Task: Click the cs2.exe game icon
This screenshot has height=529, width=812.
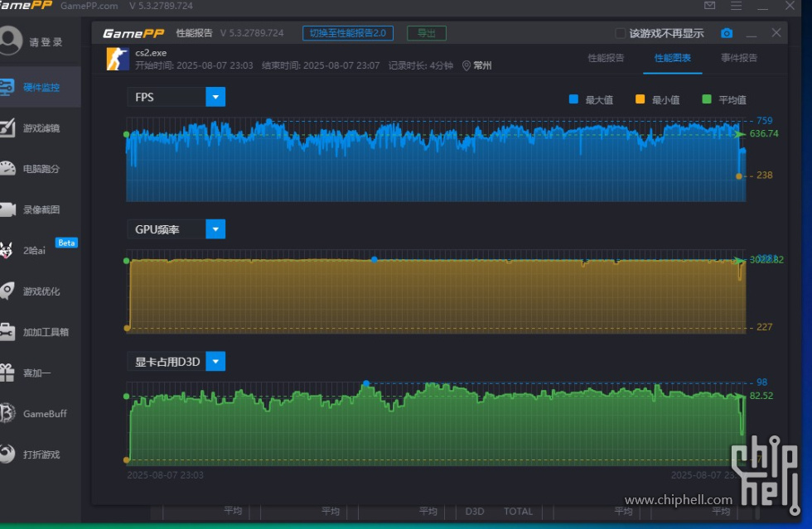Action: pyautogui.click(x=118, y=59)
